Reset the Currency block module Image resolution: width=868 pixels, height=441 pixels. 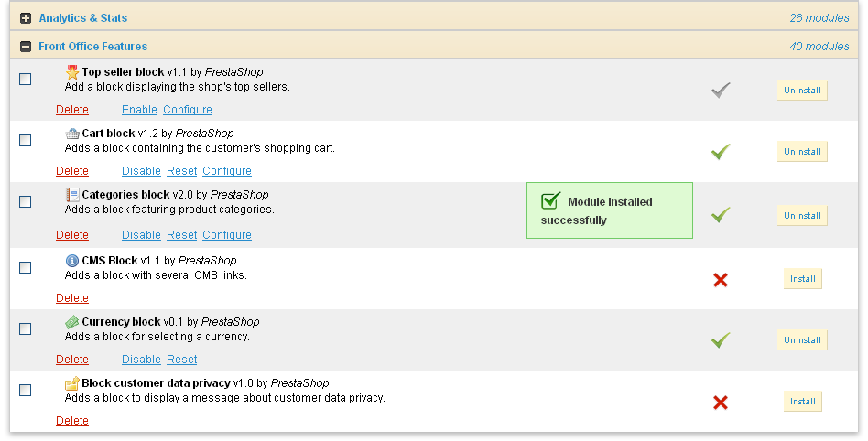[181, 360]
